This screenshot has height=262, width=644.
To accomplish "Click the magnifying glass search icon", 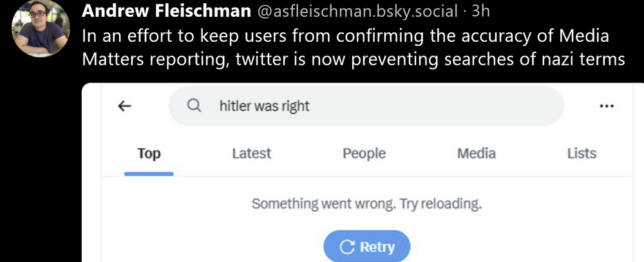I will (x=194, y=106).
